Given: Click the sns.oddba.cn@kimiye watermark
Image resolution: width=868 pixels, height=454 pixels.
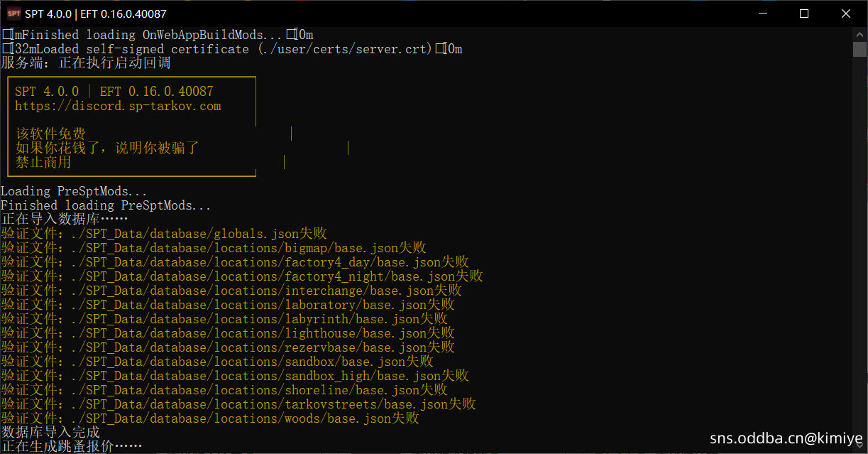Looking at the screenshot, I should 786,439.
